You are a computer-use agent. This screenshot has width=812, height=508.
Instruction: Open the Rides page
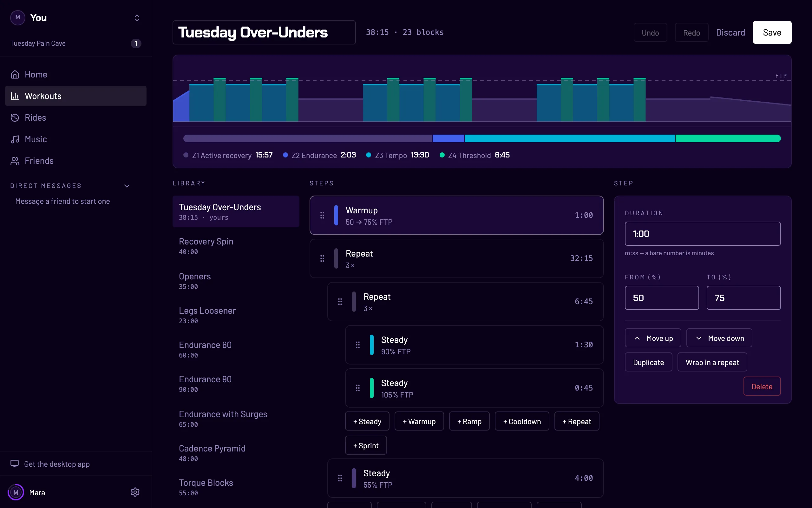(x=76, y=117)
